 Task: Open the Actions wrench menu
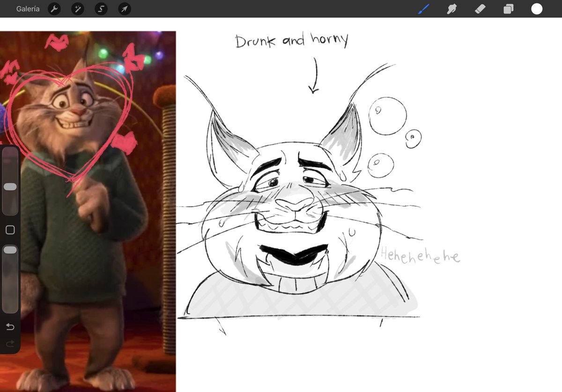(x=54, y=9)
